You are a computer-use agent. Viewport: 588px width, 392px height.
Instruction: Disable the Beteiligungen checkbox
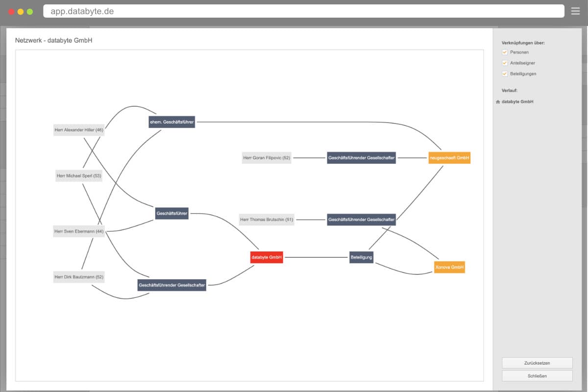tap(505, 73)
